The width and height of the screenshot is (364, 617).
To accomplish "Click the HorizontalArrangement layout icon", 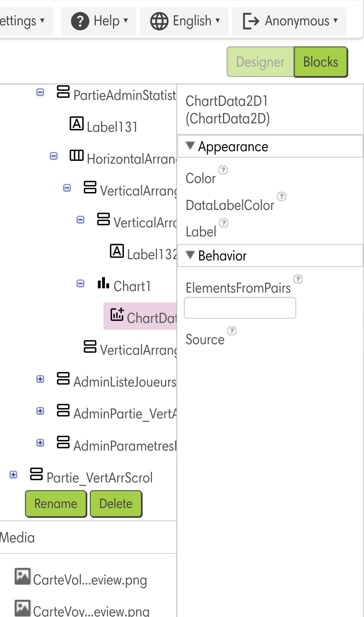I will (76, 155).
